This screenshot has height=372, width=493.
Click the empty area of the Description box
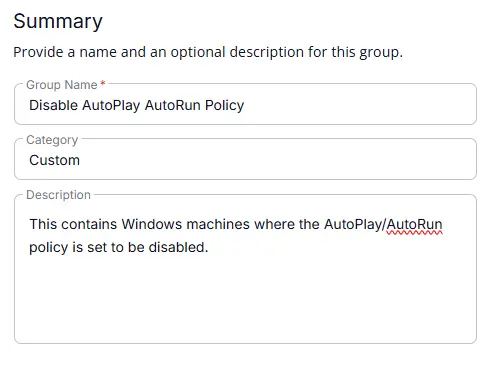point(245,297)
